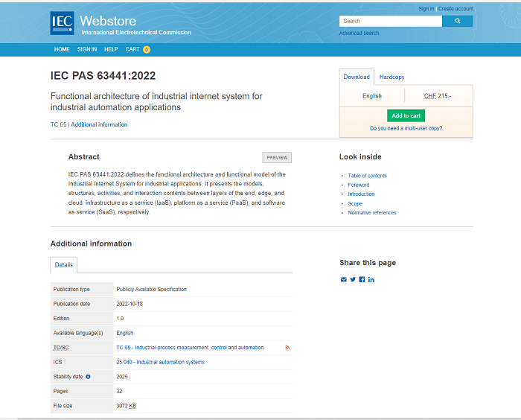Click the publication date 2022-10-18
The width and height of the screenshot is (521, 420).
(130, 304)
